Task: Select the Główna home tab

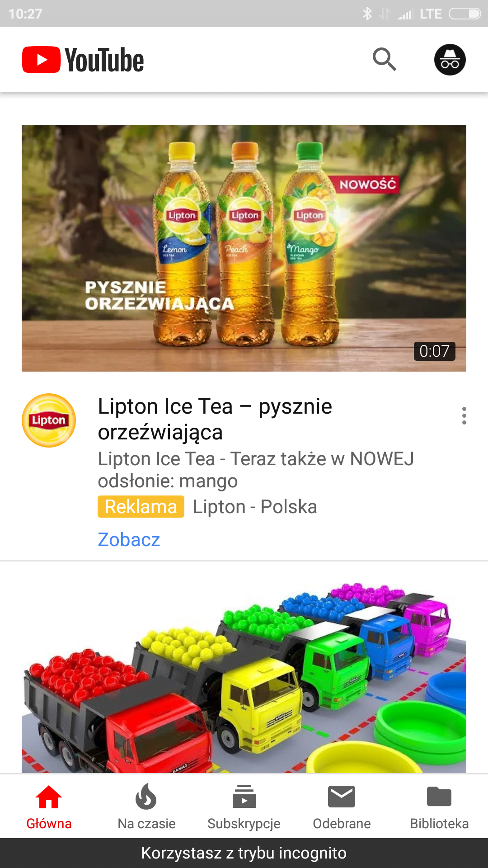Action: coord(49,807)
